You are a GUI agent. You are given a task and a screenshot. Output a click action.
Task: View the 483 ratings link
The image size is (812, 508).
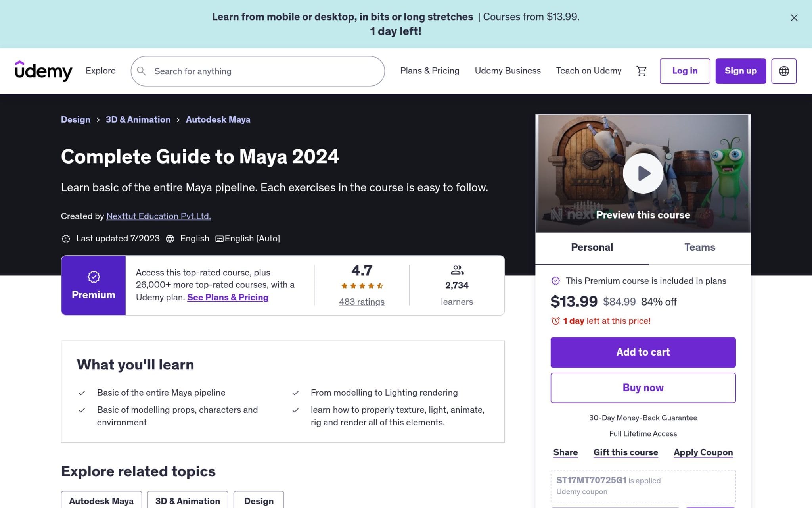362,302
